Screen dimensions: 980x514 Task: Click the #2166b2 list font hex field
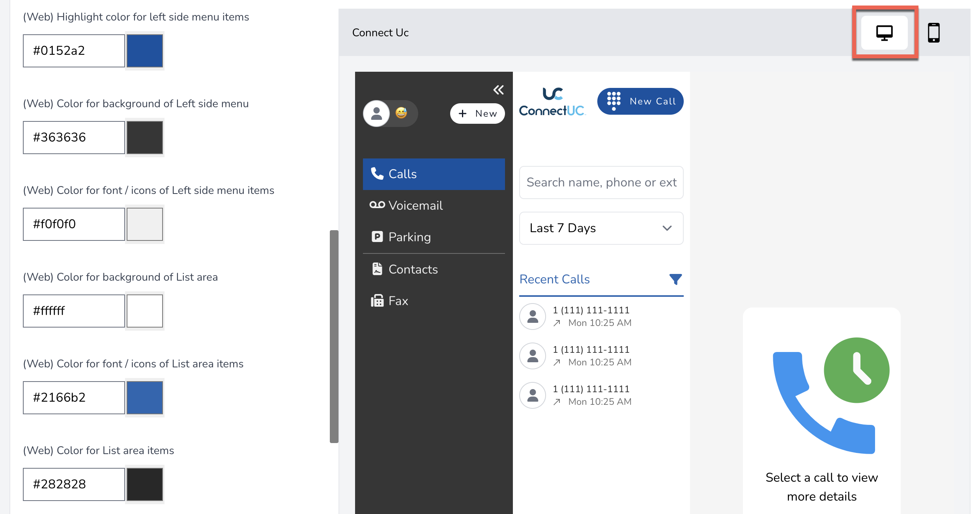[x=74, y=398]
